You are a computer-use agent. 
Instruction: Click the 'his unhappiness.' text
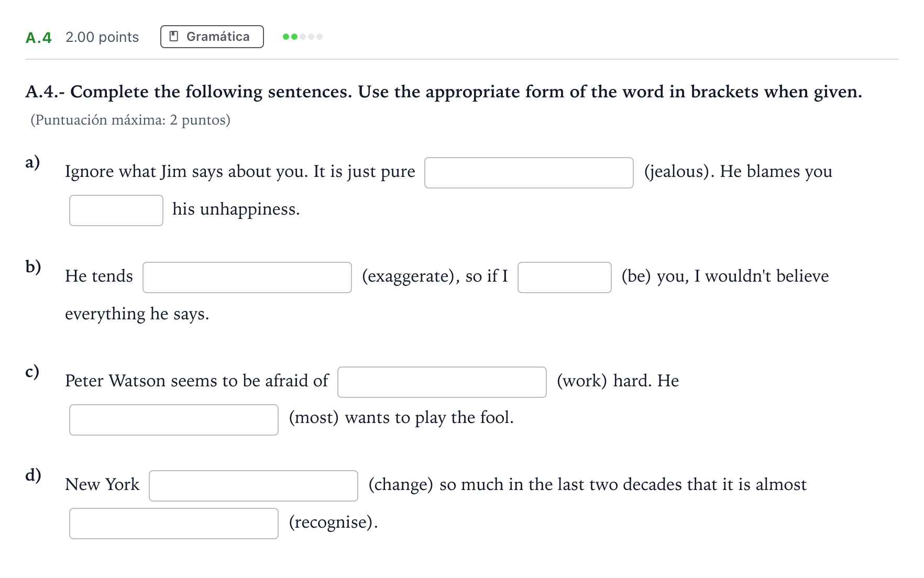[236, 209]
